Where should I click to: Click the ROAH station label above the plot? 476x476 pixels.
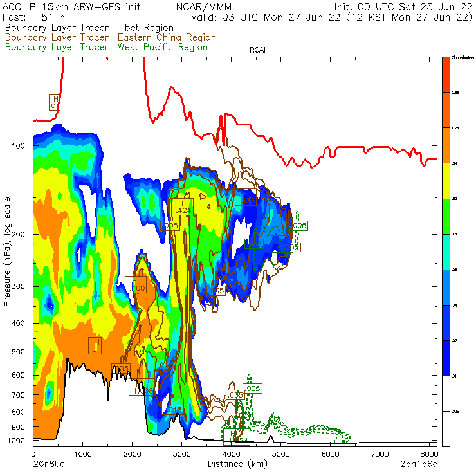(259, 50)
